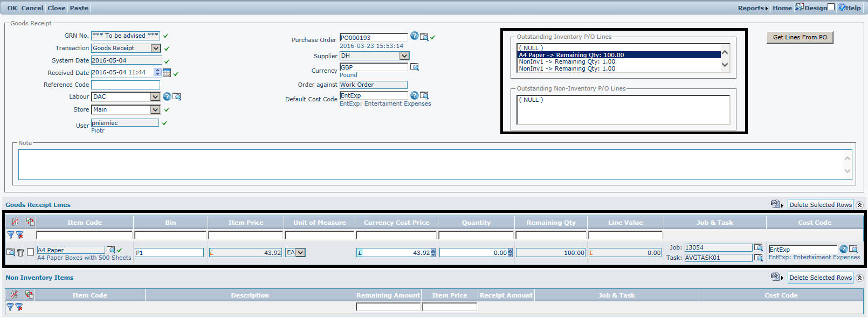Clear filter in Goods Receipt Lines grid
The height and width of the screenshot is (318, 868).
(19, 235)
